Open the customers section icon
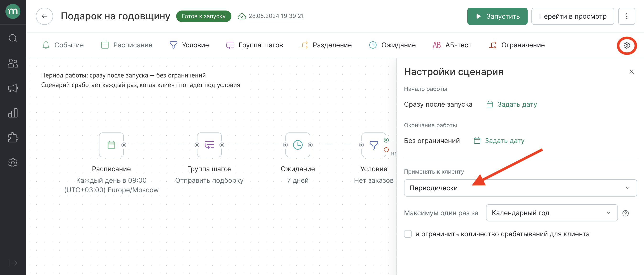Viewport: 644px width, 275px height. [13, 63]
